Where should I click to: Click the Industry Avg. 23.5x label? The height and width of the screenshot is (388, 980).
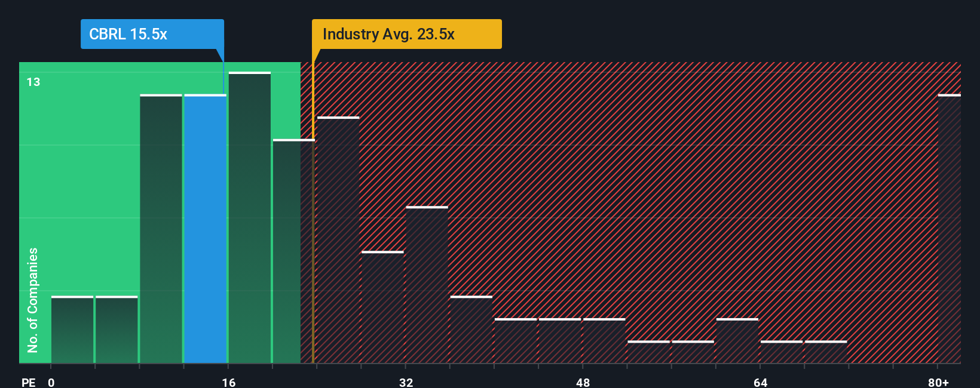tap(406, 34)
